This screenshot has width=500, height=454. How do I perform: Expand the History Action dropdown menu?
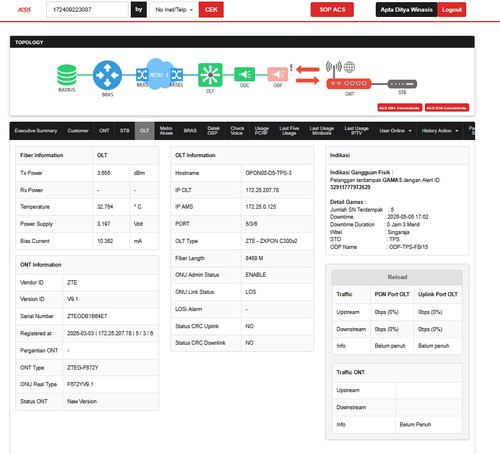(440, 131)
